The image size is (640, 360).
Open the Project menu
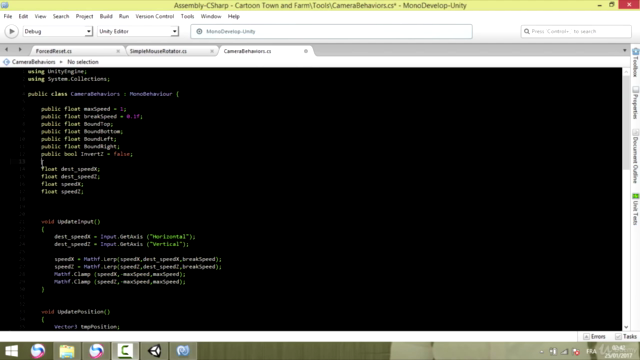(84, 16)
